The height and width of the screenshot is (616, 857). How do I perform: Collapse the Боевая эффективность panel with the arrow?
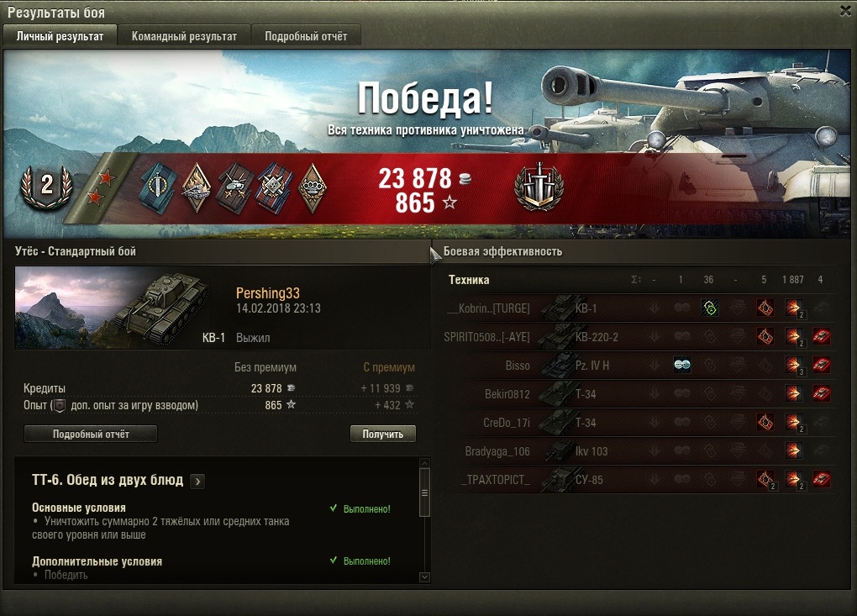click(x=435, y=254)
